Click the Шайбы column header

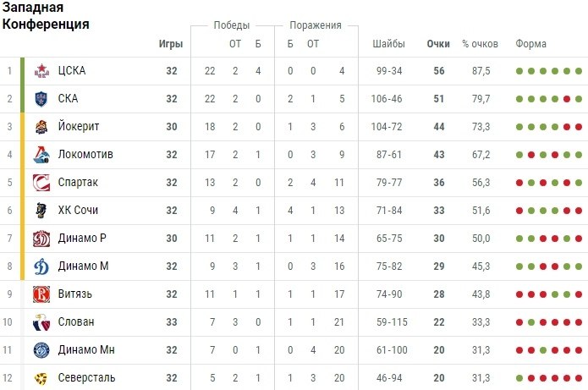coord(388,44)
